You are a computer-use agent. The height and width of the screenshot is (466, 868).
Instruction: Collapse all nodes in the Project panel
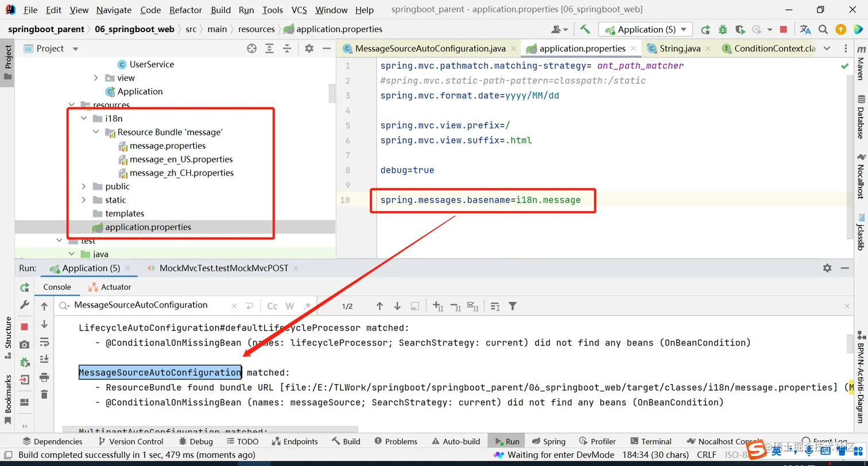[287, 49]
